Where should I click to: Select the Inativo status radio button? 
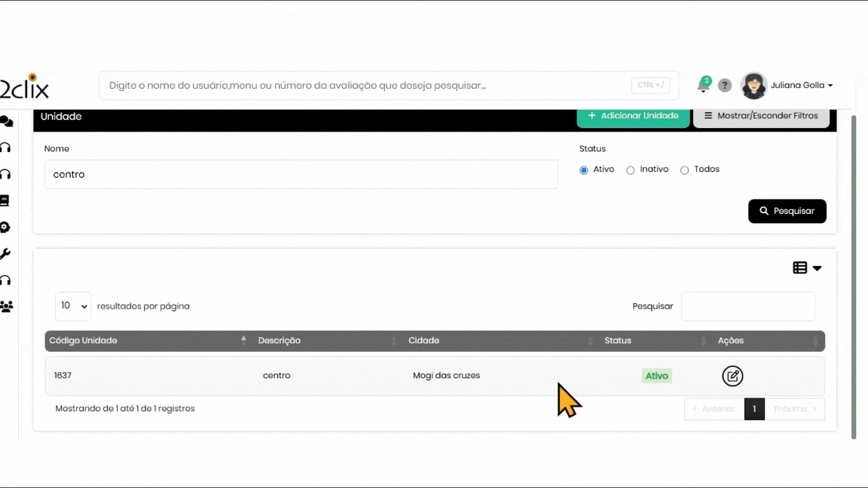[x=631, y=170]
